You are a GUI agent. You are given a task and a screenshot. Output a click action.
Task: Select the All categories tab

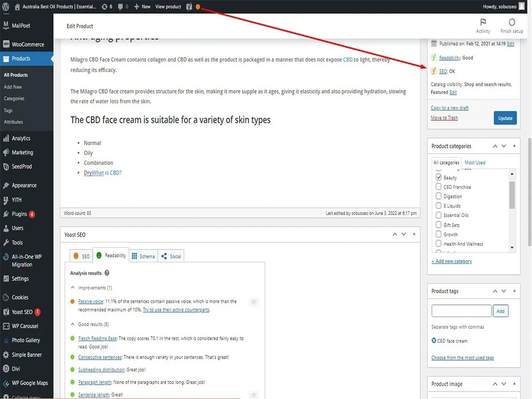(x=446, y=162)
